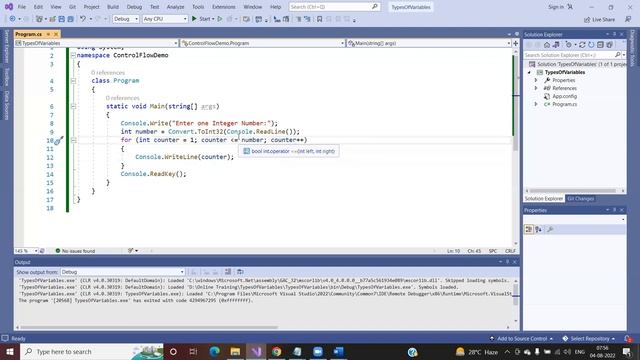640x360 pixels.
Task: Click the No issues found indicator
Action: (x=75, y=251)
